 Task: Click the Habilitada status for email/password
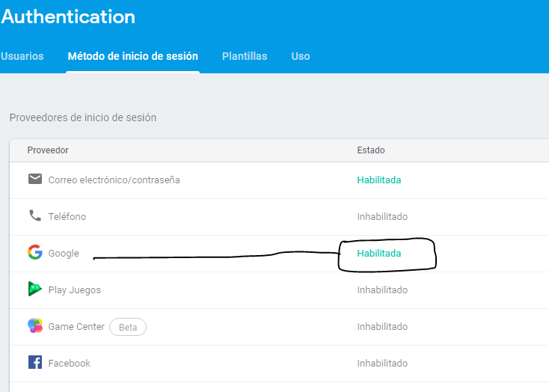coord(378,180)
